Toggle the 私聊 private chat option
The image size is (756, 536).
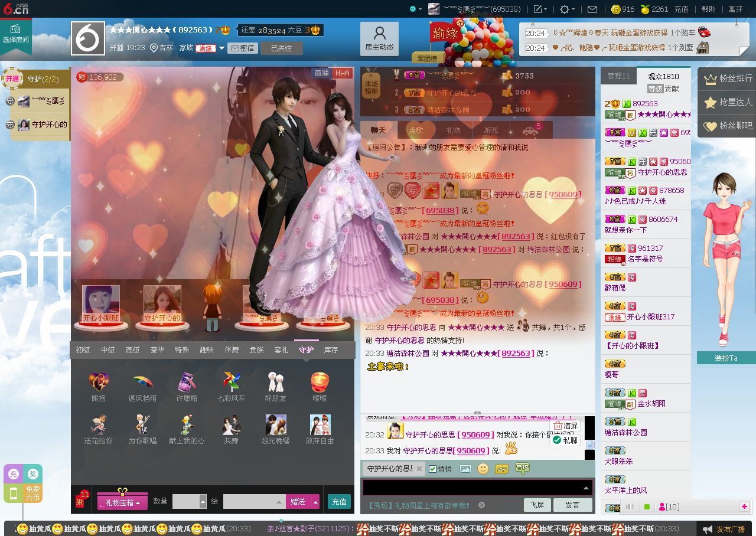click(565, 440)
